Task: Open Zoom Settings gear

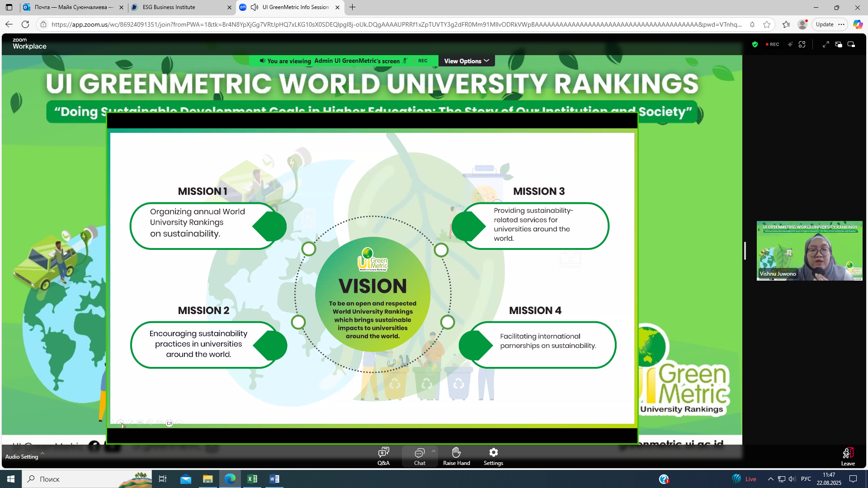Action: (x=493, y=456)
